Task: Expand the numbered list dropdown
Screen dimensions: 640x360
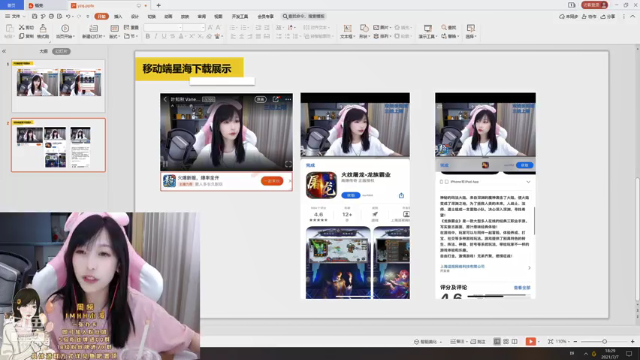Action: [x=248, y=27]
